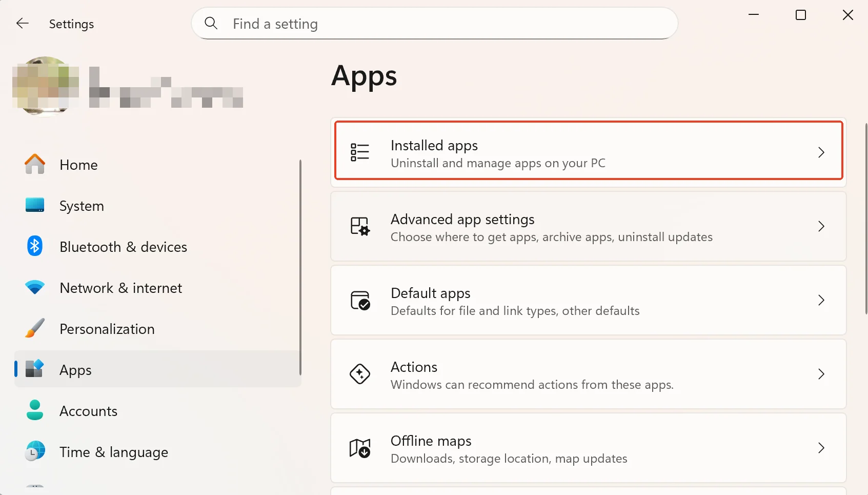Switch to Time & language settings

(x=114, y=452)
